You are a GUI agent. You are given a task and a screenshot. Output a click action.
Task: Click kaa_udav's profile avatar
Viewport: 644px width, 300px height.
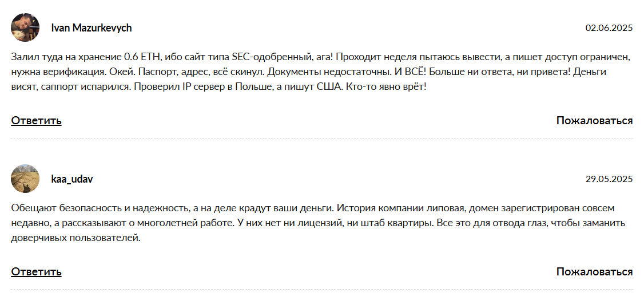pos(25,179)
